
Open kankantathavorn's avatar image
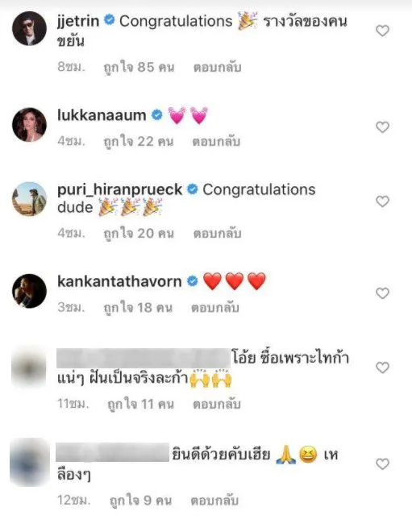tap(29, 291)
